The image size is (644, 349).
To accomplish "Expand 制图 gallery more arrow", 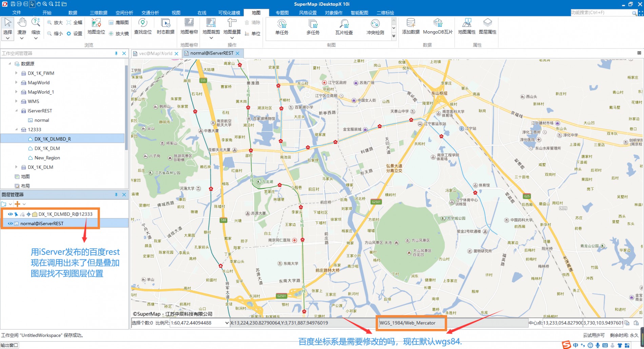I will point(394,36).
